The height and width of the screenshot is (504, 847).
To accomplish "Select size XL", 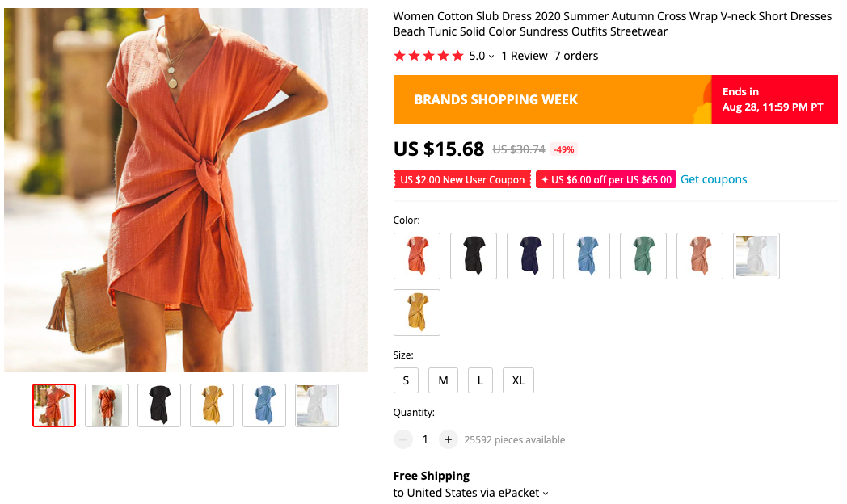I will pos(518,380).
